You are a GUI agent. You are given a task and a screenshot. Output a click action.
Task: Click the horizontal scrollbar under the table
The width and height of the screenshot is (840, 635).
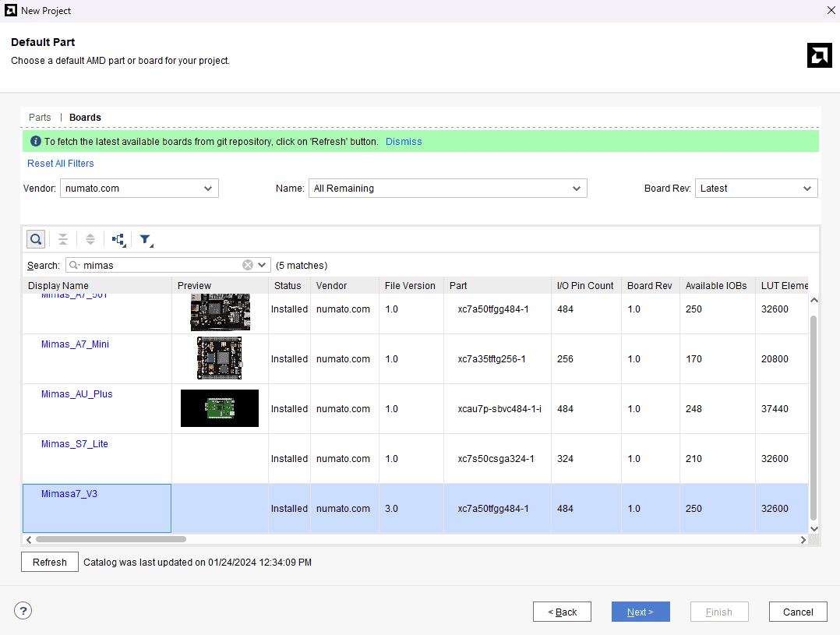point(111,539)
